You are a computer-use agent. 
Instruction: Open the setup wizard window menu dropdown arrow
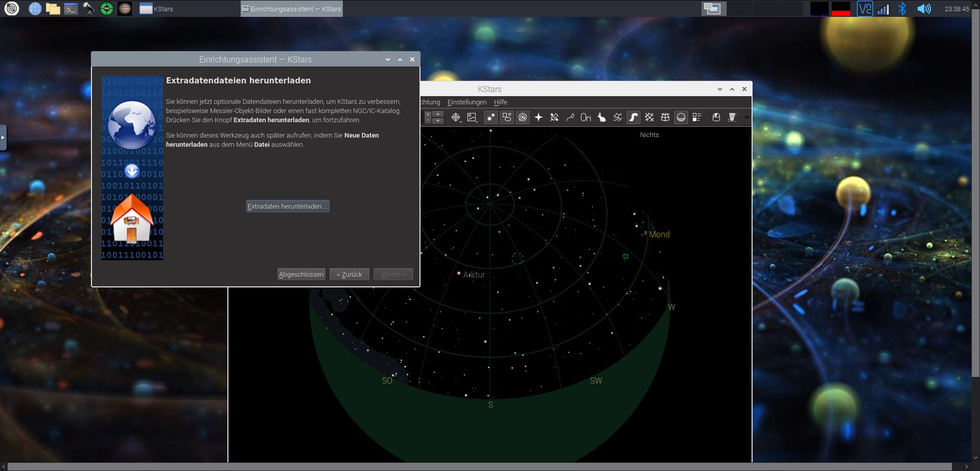pos(388,59)
